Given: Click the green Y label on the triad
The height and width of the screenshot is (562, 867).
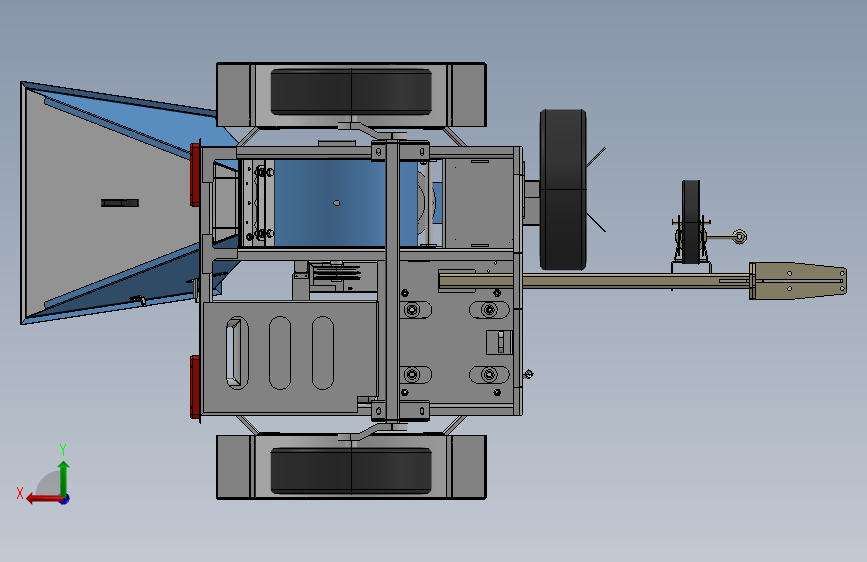Looking at the screenshot, I should 63,449.
